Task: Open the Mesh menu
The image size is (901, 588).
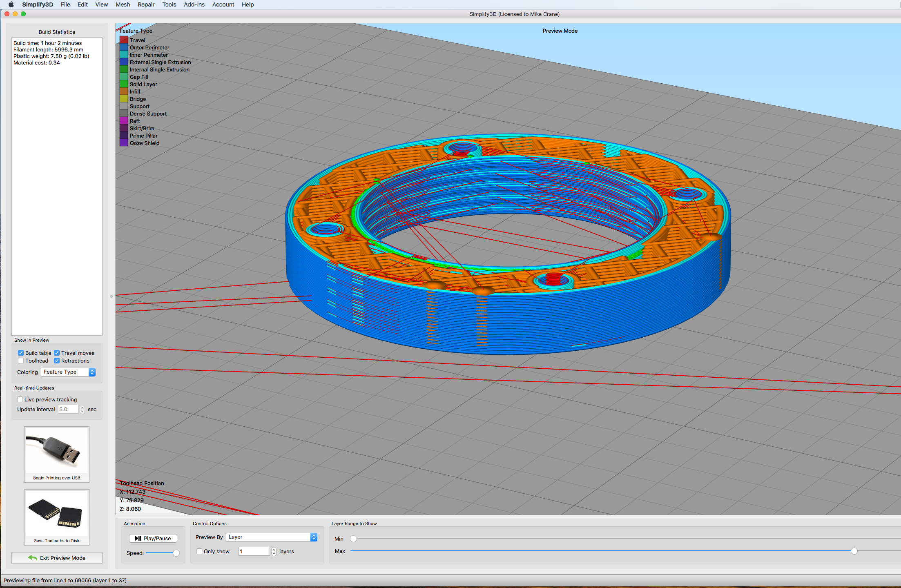Action: pos(123,4)
